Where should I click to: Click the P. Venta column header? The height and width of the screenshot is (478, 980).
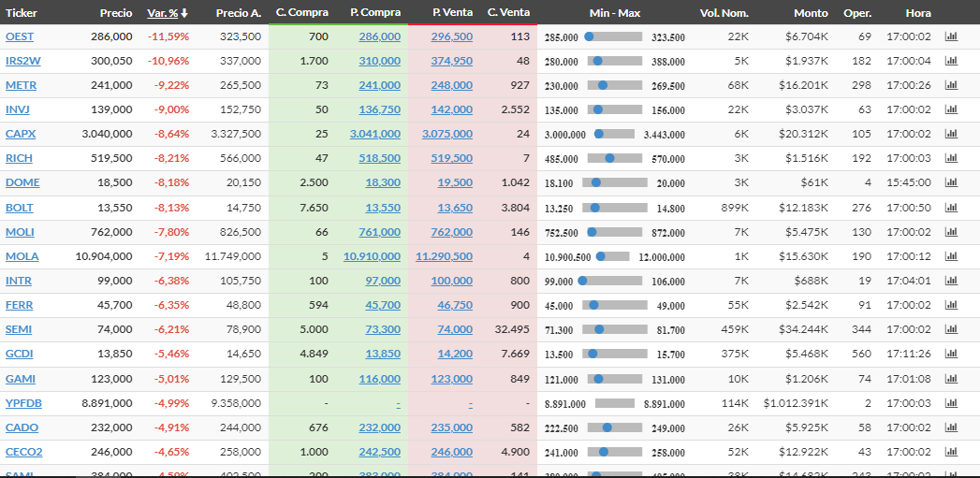click(x=452, y=13)
